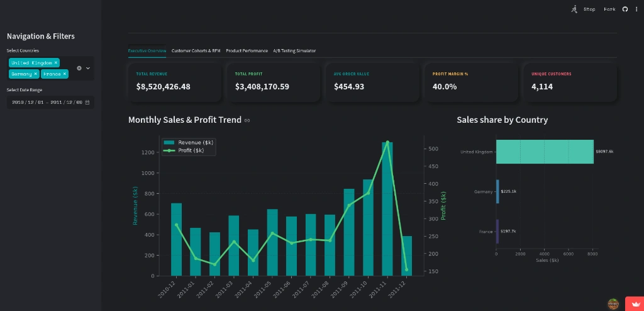Click the Total Revenue value $8,520,426.48
The width and height of the screenshot is (644, 311).
[163, 87]
